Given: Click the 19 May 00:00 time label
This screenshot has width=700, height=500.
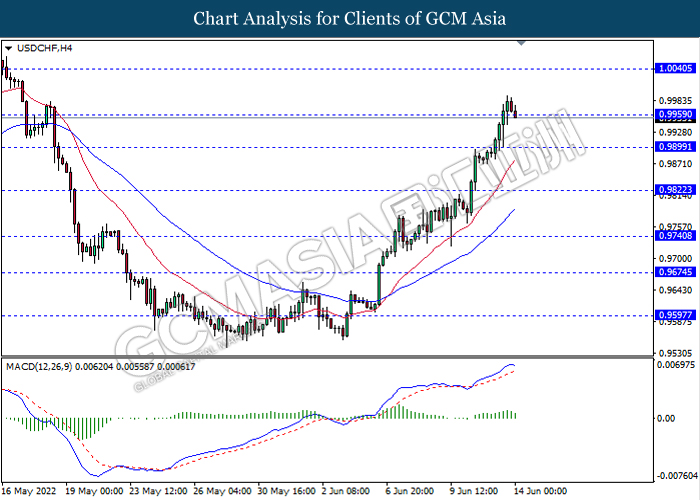Looking at the screenshot, I should [x=94, y=491].
